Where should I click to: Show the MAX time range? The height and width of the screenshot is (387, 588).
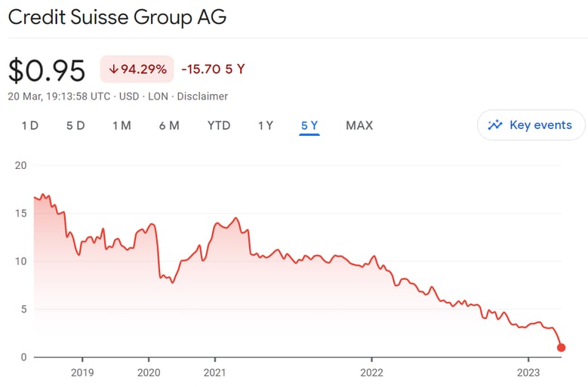pyautogui.click(x=359, y=125)
